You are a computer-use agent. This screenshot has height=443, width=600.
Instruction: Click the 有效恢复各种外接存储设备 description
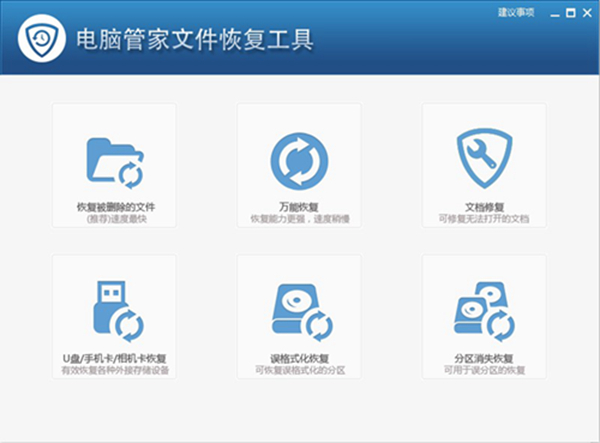pyautogui.click(x=114, y=369)
